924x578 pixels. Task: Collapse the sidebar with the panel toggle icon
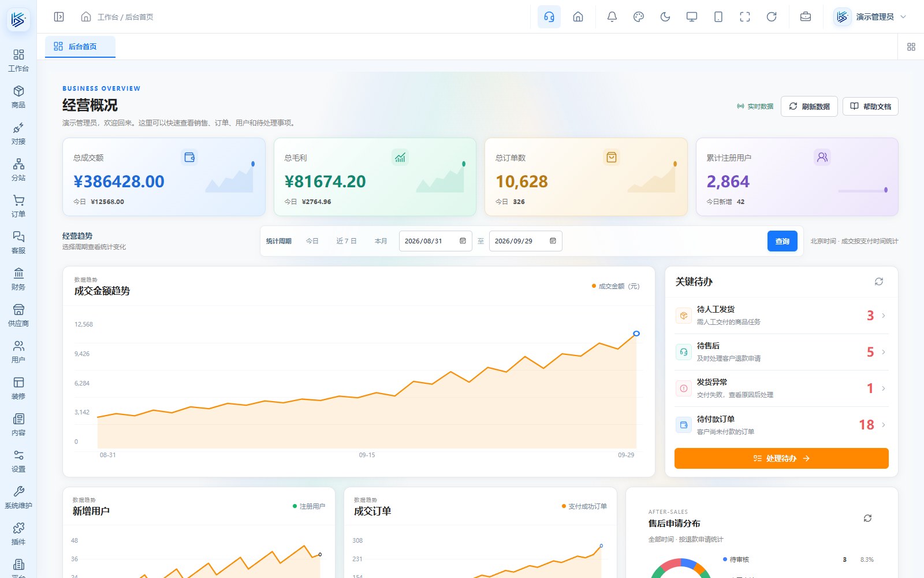point(59,17)
